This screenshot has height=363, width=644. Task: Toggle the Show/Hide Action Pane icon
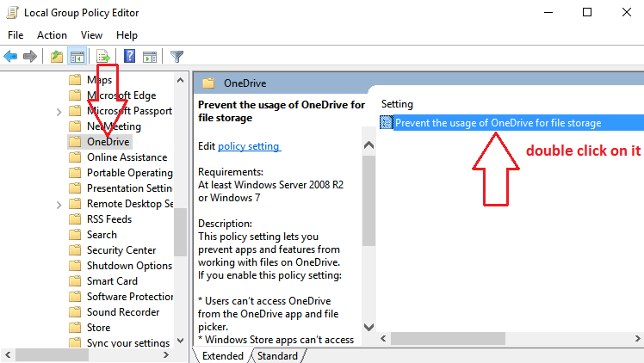[x=150, y=56]
